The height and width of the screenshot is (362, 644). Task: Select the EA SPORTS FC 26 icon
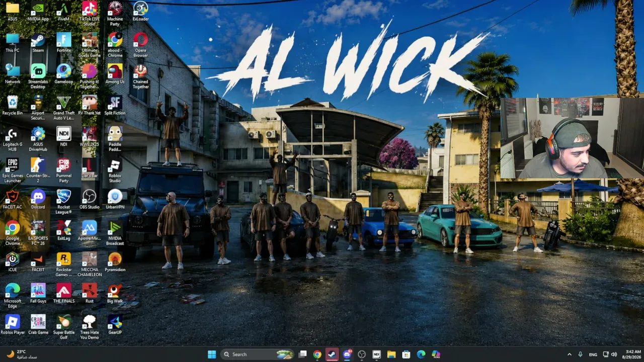[38, 233]
